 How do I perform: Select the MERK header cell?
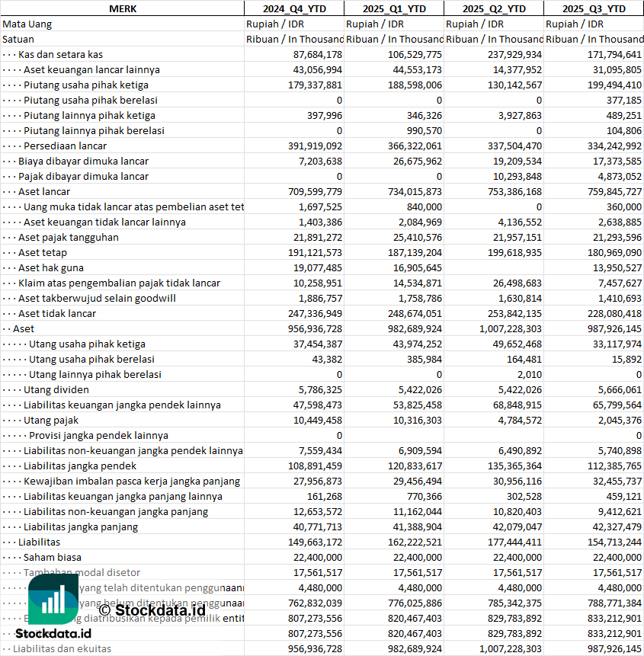123,8
